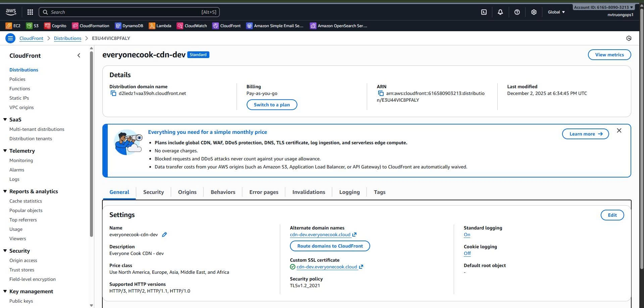Open CloudFormation bookmark shortcut

[x=91, y=26]
